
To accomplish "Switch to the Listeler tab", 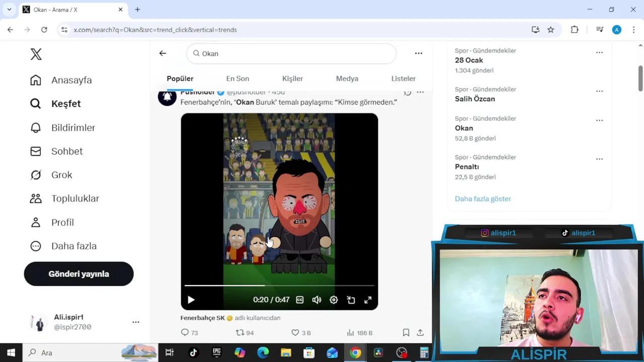I will 404,78.
